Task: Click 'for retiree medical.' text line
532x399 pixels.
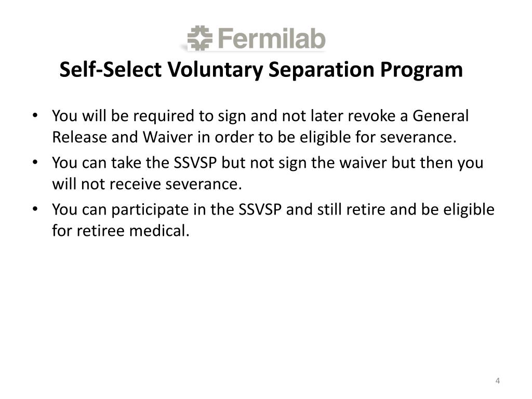Action: pyautogui.click(x=121, y=231)
